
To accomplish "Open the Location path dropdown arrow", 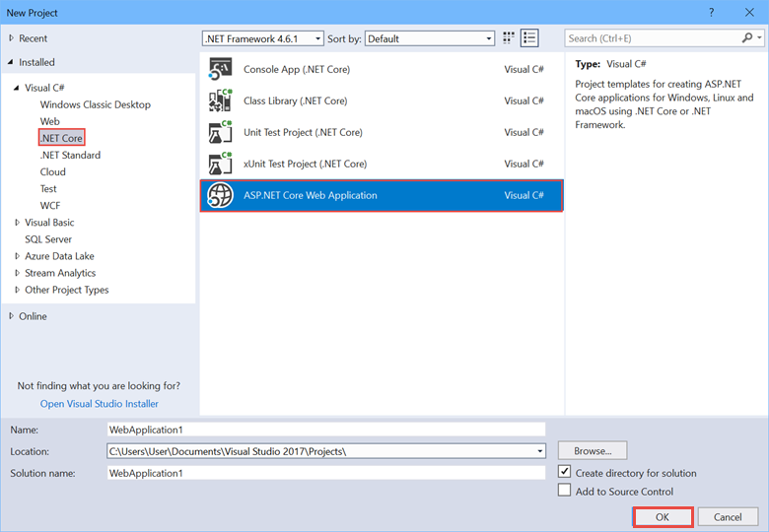I will click(x=539, y=451).
